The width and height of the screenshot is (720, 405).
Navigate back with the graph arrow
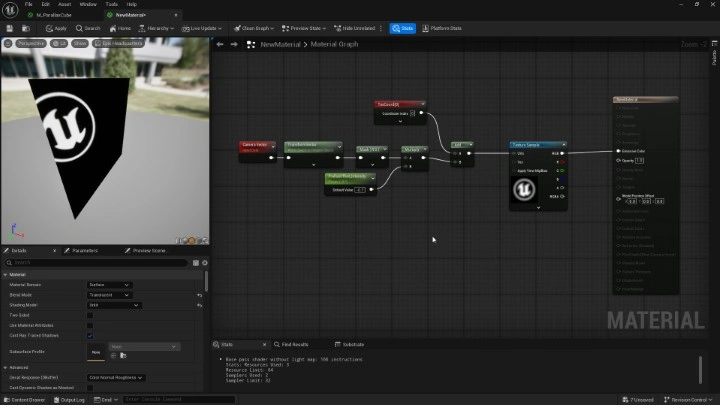pos(221,44)
